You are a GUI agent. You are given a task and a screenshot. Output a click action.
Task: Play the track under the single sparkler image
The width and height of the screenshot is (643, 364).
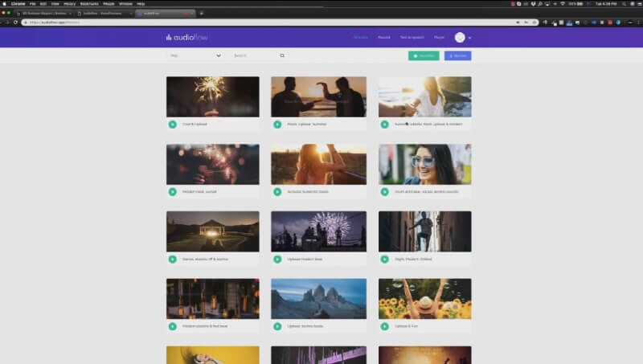coord(173,125)
